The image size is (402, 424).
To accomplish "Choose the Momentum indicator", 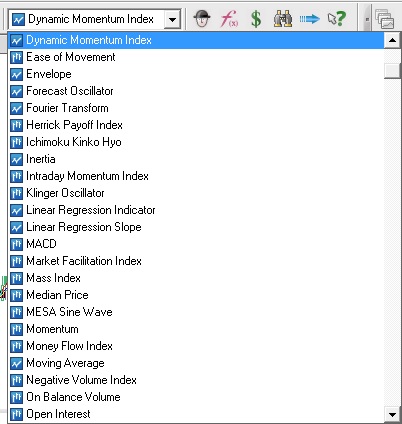I will click(x=196, y=329).
